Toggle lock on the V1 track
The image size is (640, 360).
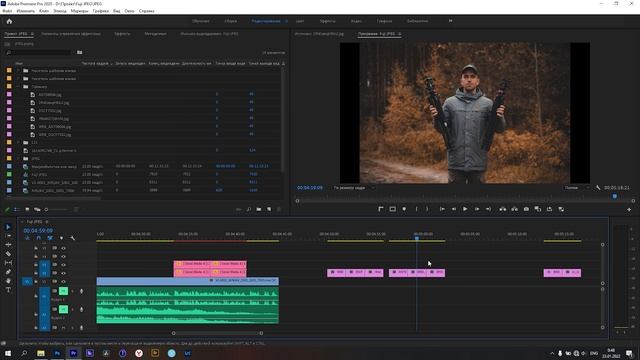coord(36,282)
